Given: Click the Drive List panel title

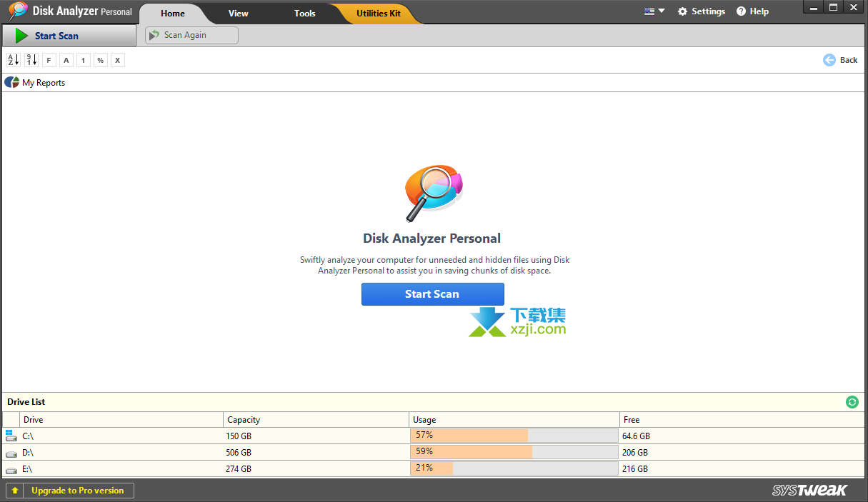Looking at the screenshot, I should (26, 402).
